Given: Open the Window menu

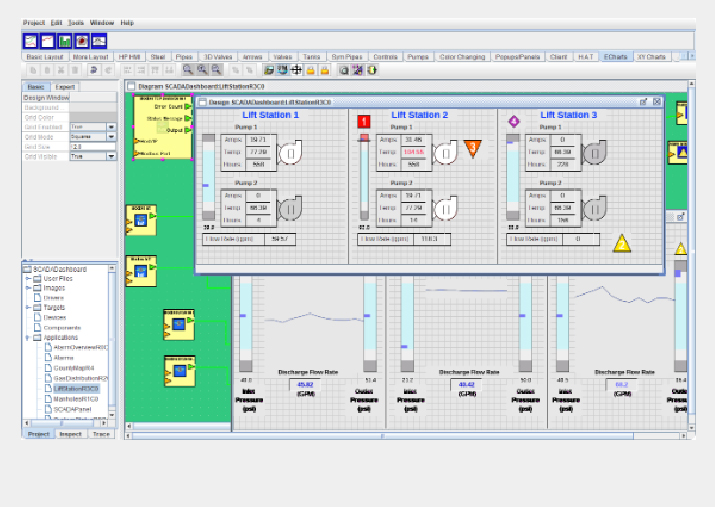Looking at the screenshot, I should [102, 22].
